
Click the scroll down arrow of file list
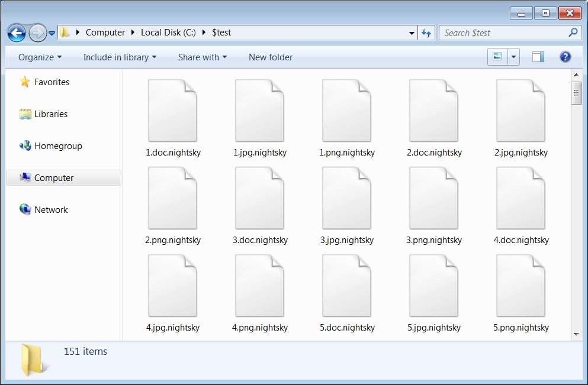coord(576,335)
